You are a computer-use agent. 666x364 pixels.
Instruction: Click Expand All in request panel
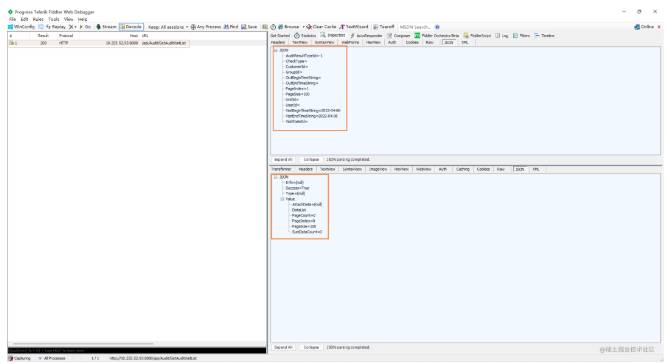point(283,160)
